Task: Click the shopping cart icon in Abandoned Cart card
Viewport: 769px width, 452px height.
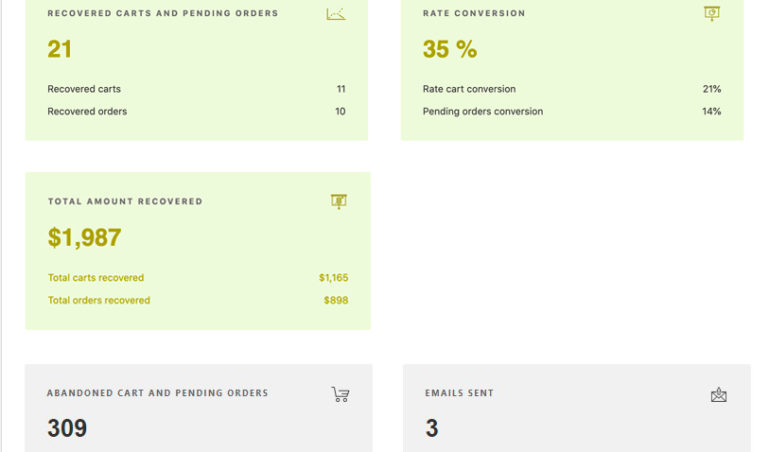Action: [340, 394]
